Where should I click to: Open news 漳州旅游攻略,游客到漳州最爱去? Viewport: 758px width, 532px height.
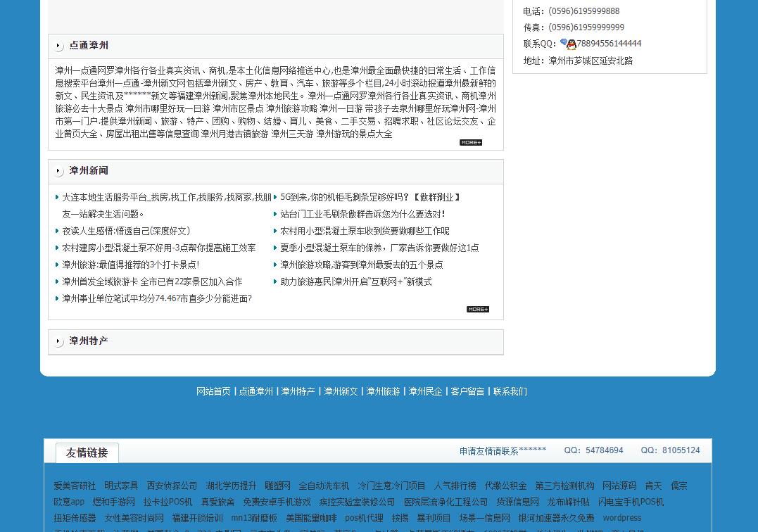[362, 265]
